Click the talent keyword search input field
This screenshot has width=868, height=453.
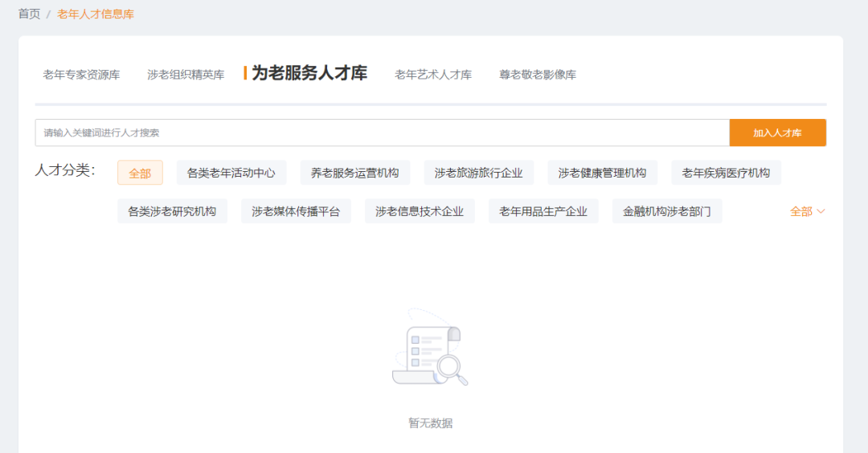click(x=382, y=133)
